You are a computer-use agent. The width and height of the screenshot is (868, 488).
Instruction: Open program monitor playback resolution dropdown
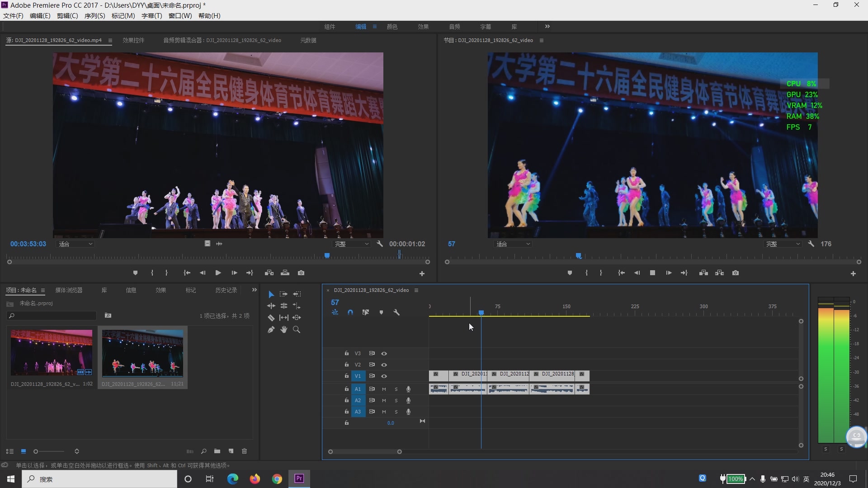[783, 244]
